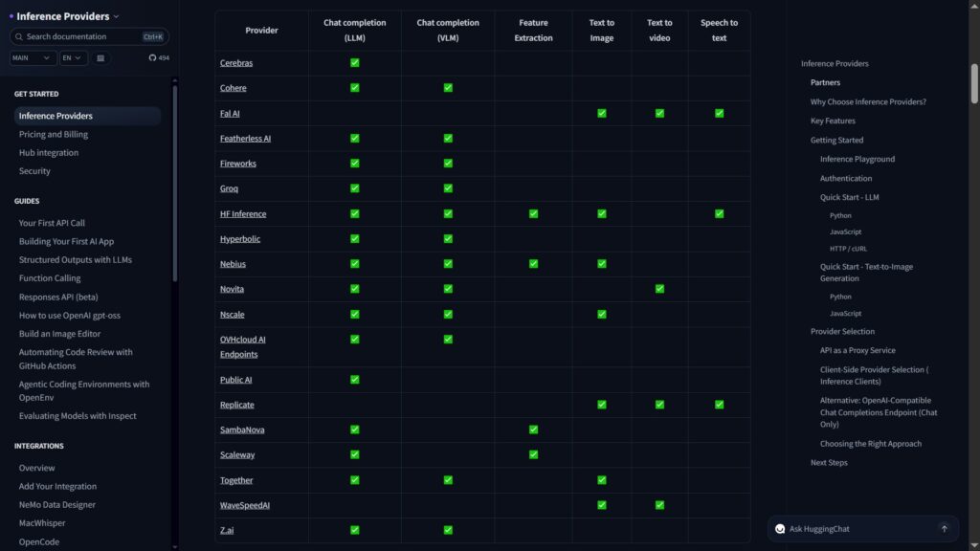Click the GitHub star count icon
Image resolution: width=980 pixels, height=551 pixels.
[x=152, y=57]
